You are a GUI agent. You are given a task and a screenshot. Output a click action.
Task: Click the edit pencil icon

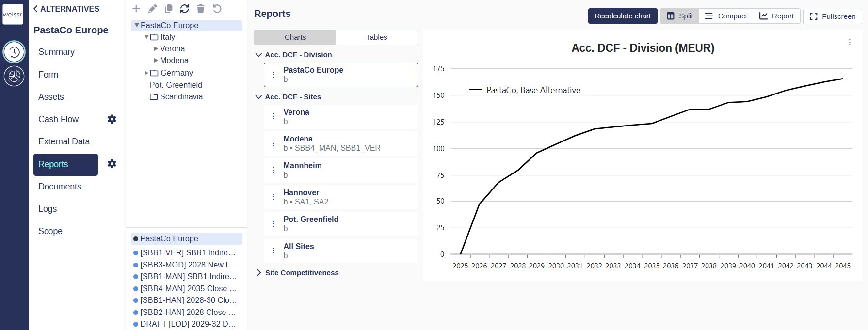click(x=152, y=9)
